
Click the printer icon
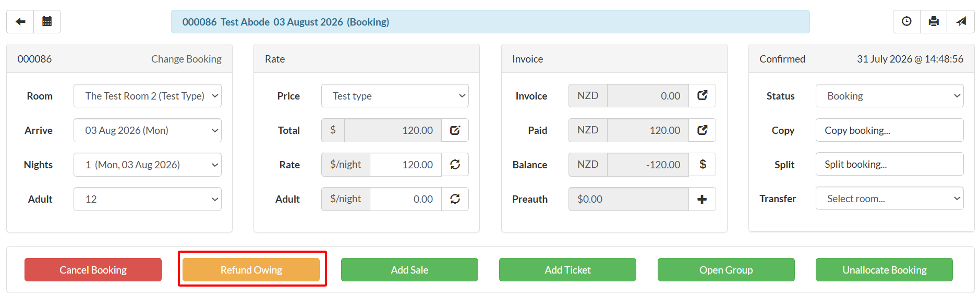click(934, 21)
